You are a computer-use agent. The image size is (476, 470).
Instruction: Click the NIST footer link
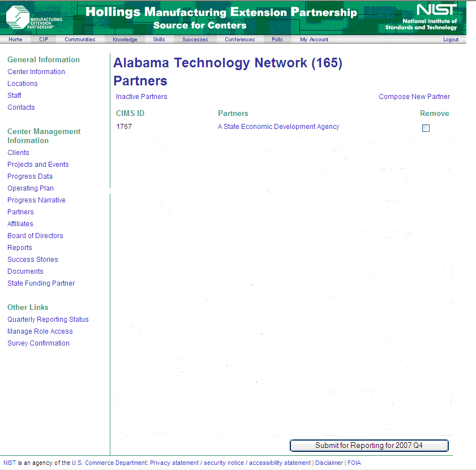[10, 463]
